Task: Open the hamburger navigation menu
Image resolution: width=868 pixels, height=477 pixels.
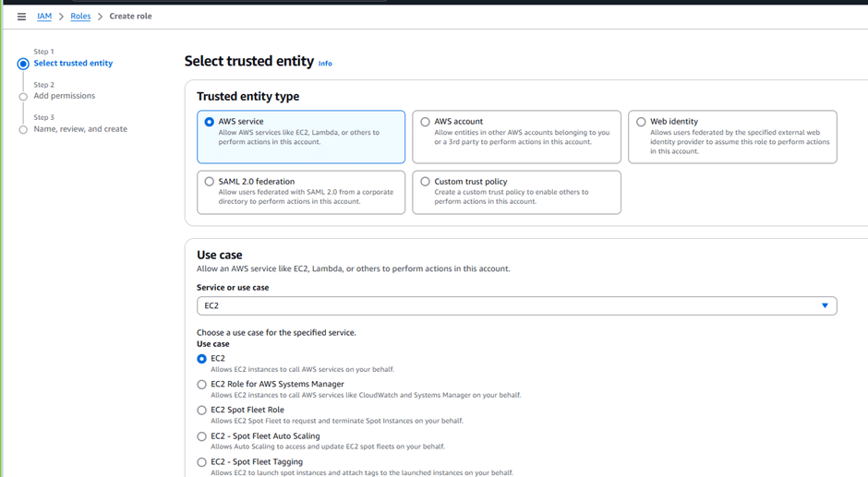Action: pyautogui.click(x=21, y=17)
